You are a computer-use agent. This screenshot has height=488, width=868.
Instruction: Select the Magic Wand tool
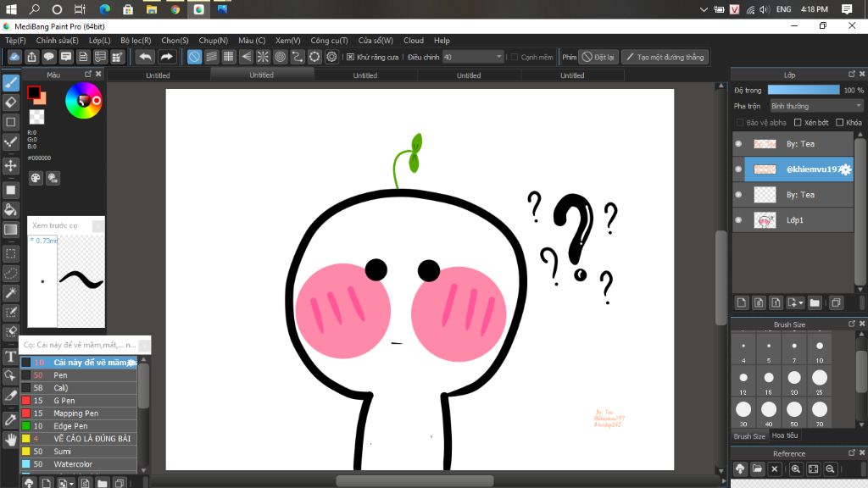[x=10, y=292]
